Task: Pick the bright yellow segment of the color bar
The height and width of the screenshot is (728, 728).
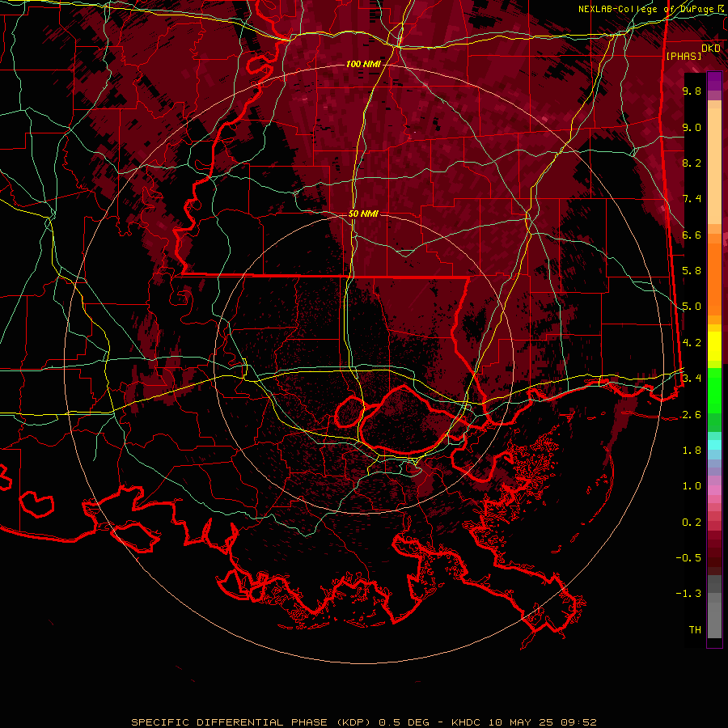Action: (714, 346)
